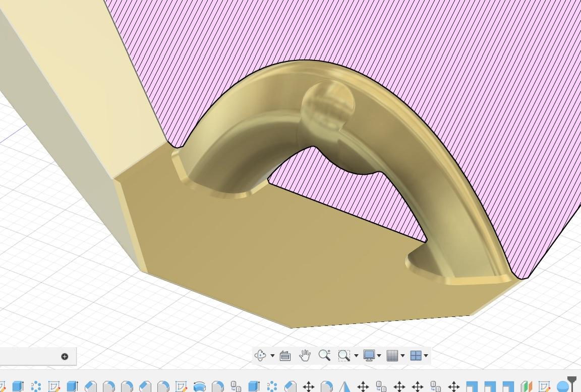Select timeline extrude directly before a chamfer
The height and width of the screenshot is (392, 581).
(x=72, y=386)
